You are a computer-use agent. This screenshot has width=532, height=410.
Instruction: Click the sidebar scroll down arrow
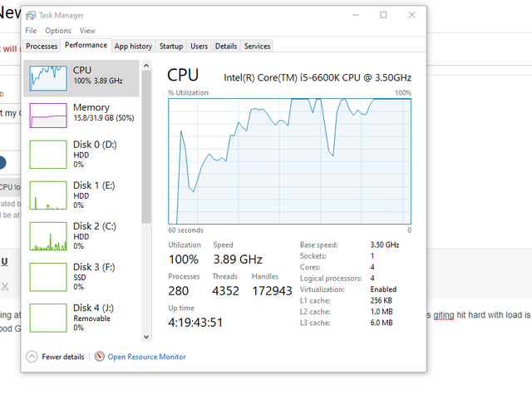[146, 337]
